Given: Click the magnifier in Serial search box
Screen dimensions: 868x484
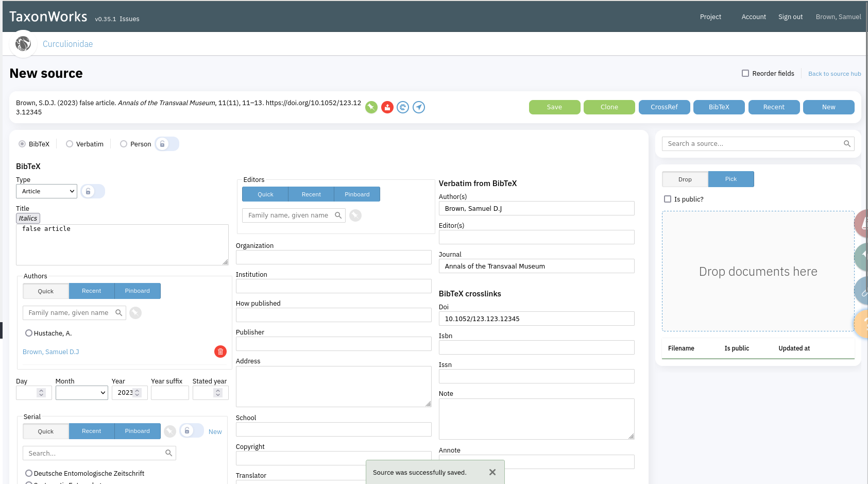Looking at the screenshot, I should pos(168,453).
